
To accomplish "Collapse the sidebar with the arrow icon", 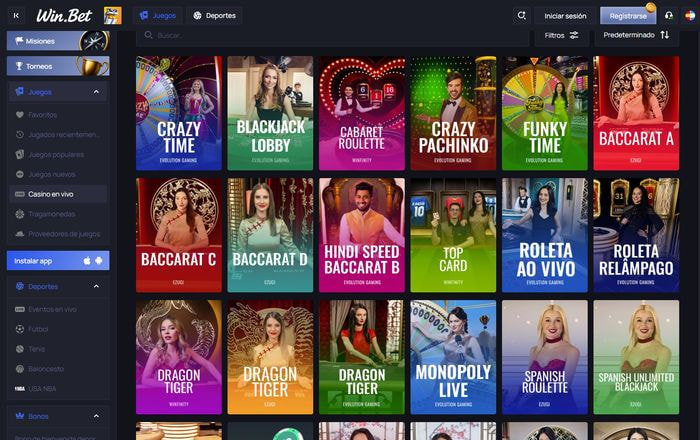I will tap(16, 16).
